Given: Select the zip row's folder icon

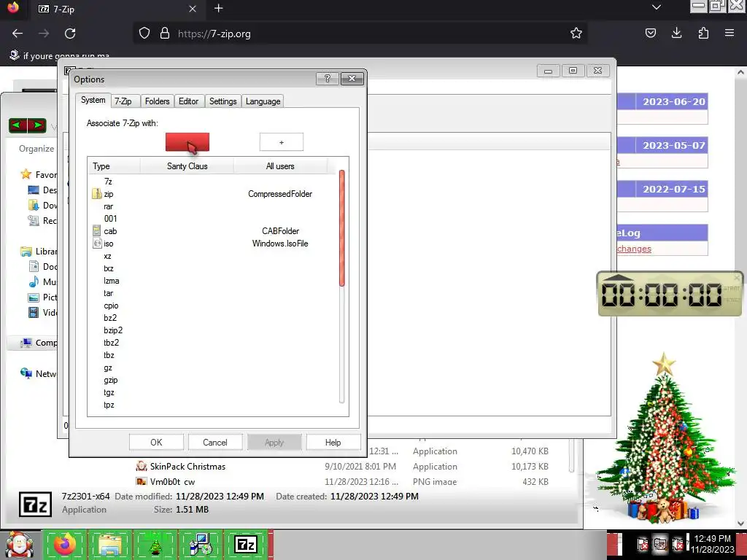Looking at the screenshot, I should pyautogui.click(x=97, y=194).
